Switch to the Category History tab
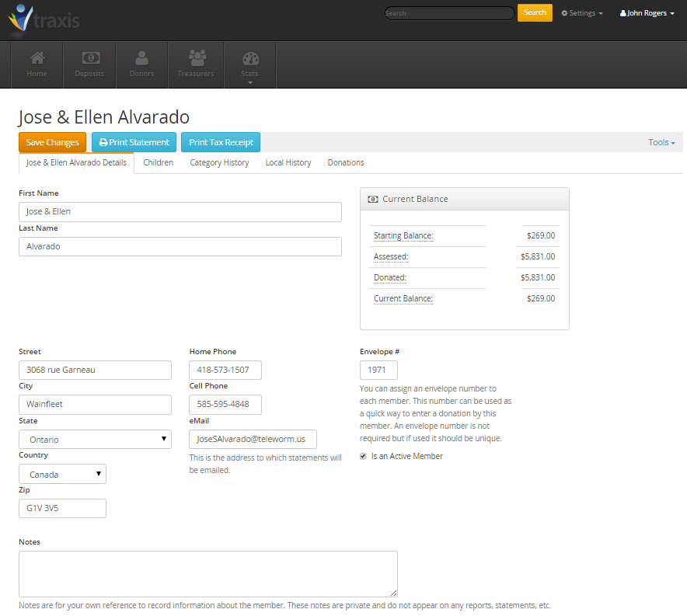 click(219, 162)
